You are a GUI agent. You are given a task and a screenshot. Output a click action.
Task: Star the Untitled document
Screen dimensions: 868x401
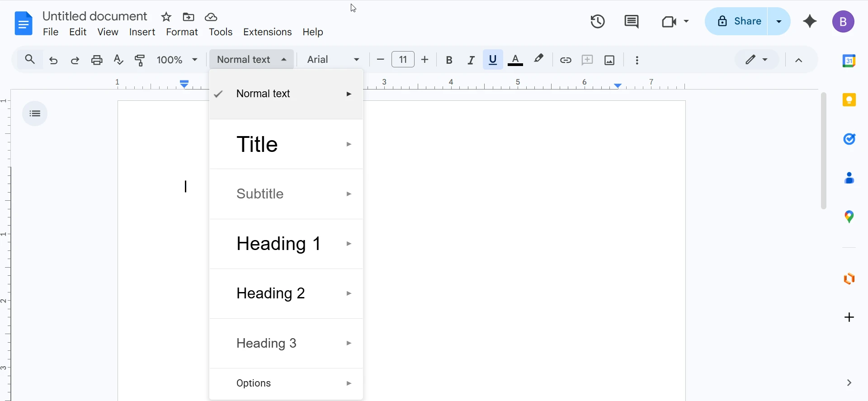point(166,17)
